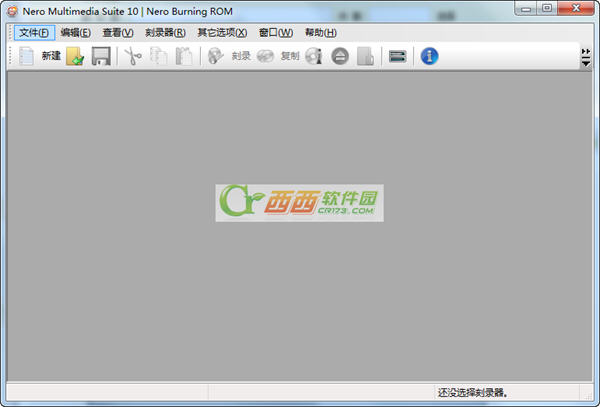Screen dimensions: 600x407
Task: Open the 文件(F) menu
Action: pyautogui.click(x=34, y=33)
